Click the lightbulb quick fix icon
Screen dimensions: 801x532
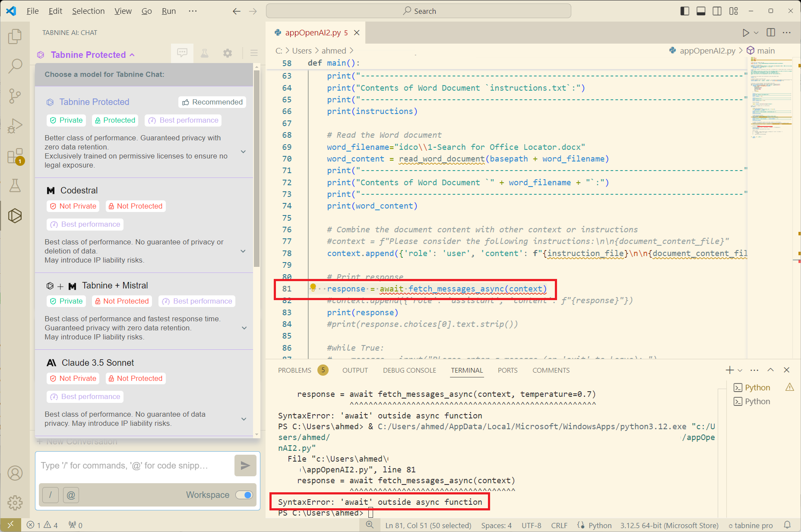(x=313, y=288)
